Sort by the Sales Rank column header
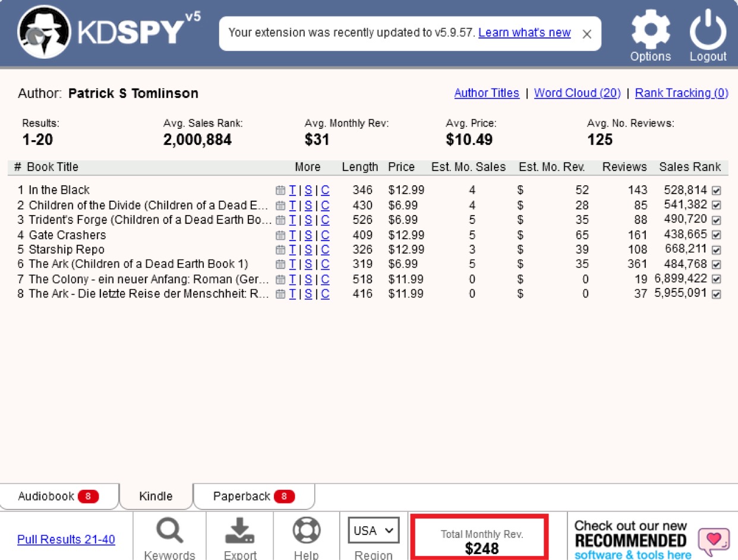738x560 pixels. point(690,167)
